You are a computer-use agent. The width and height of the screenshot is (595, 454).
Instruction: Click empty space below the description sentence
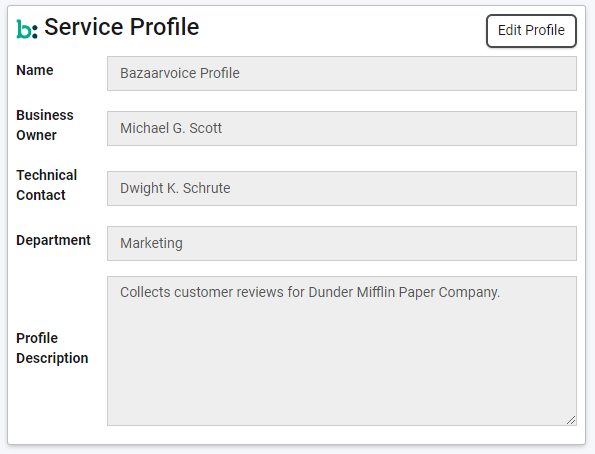point(342,361)
